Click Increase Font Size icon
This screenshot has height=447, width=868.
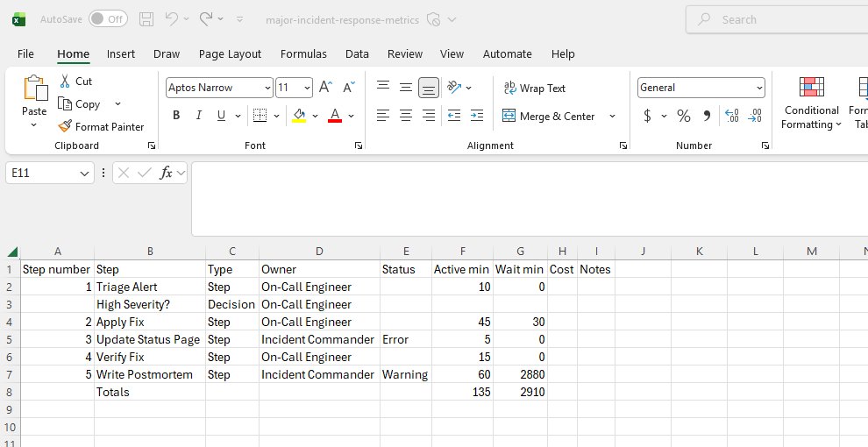point(325,87)
